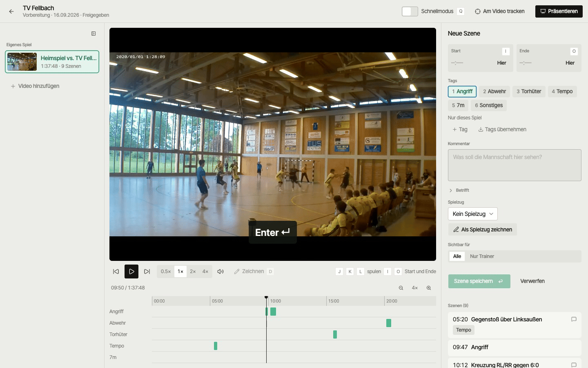
Task: Select 0.5× playback speed
Action: click(166, 272)
